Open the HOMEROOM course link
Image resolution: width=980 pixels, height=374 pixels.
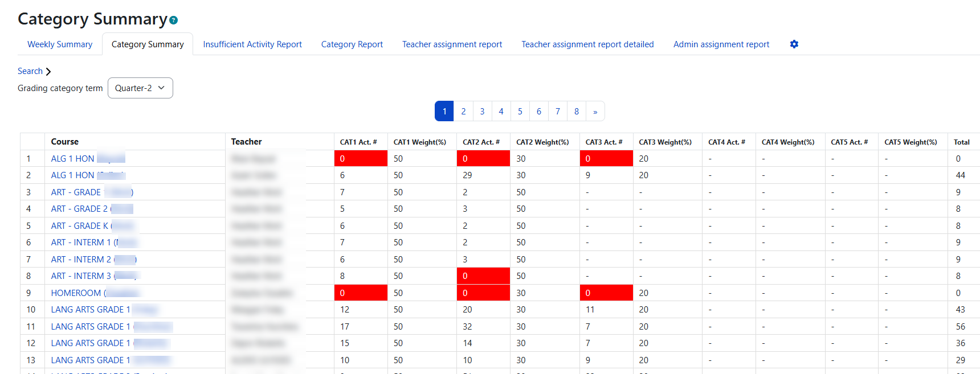pyautogui.click(x=95, y=293)
